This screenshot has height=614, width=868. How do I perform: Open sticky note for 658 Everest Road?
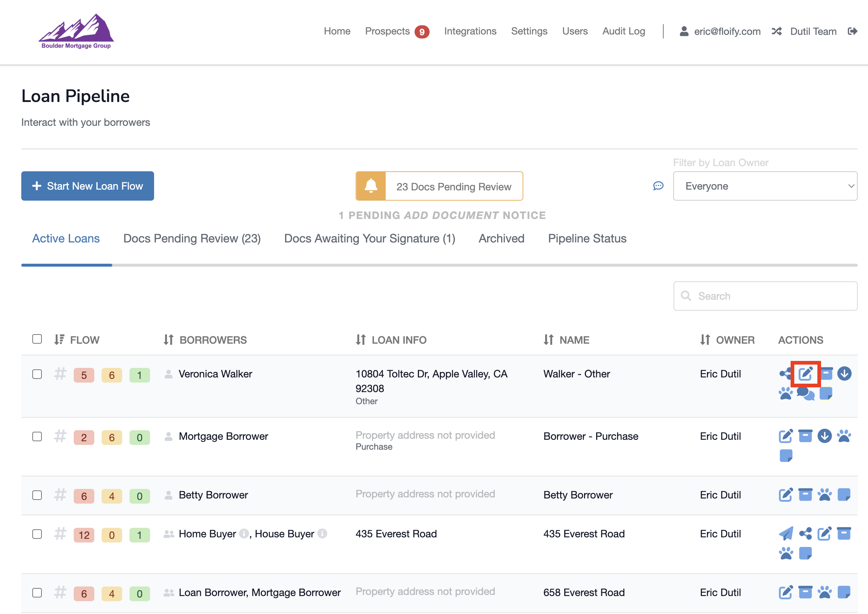coord(844,592)
